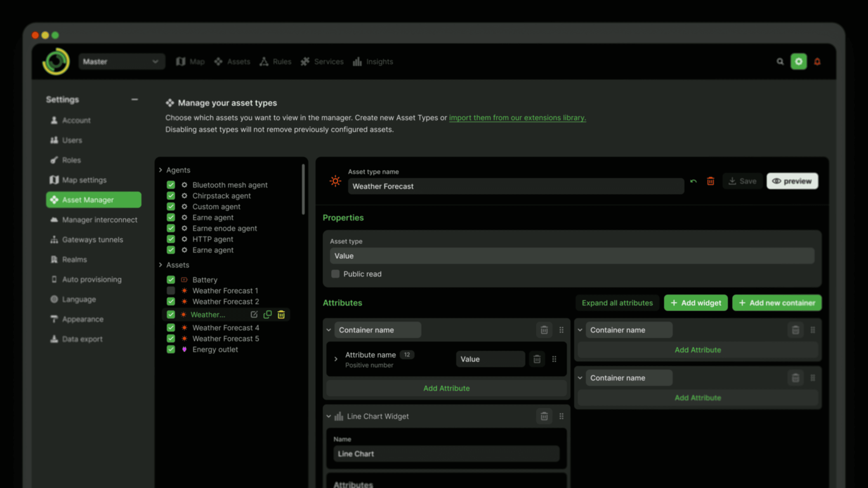The height and width of the screenshot is (488, 868).
Task: Open the notifications bell icon
Action: (x=817, y=62)
